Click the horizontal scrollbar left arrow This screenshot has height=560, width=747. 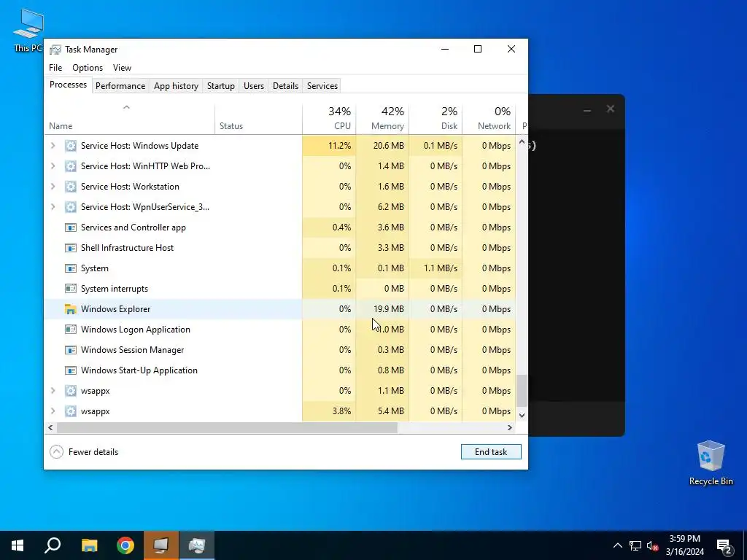point(50,427)
